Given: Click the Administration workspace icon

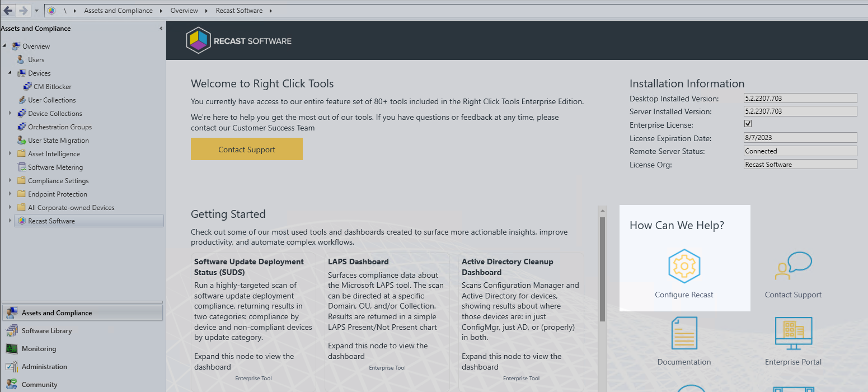Looking at the screenshot, I should coord(11,367).
